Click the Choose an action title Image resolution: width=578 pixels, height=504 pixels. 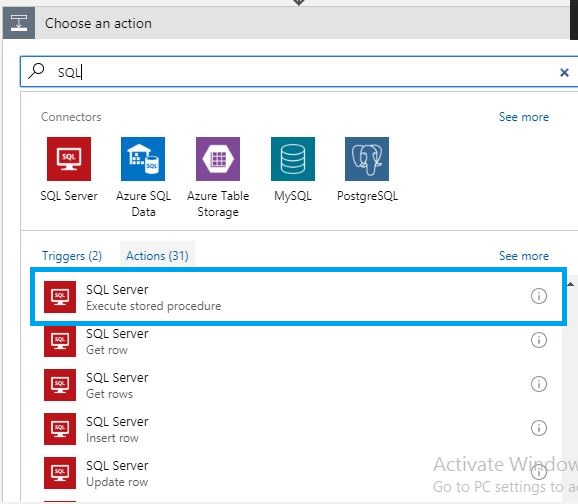pos(98,23)
